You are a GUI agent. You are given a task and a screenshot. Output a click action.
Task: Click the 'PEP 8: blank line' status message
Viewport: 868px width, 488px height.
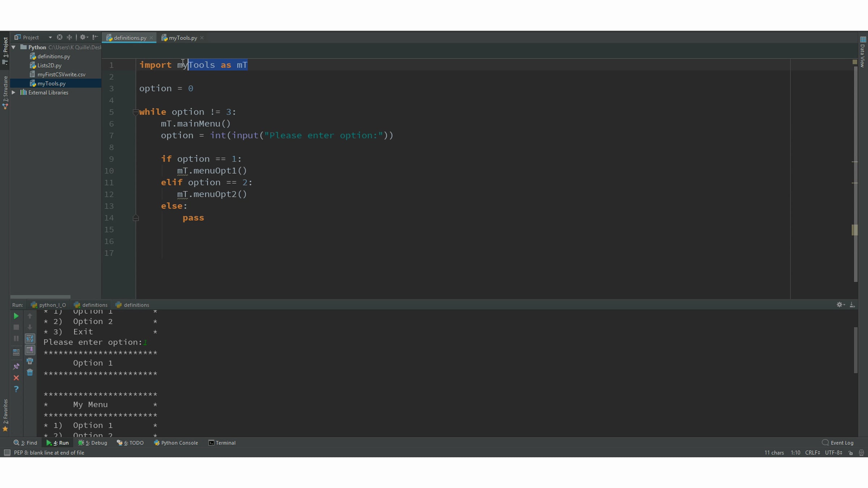(49, 453)
